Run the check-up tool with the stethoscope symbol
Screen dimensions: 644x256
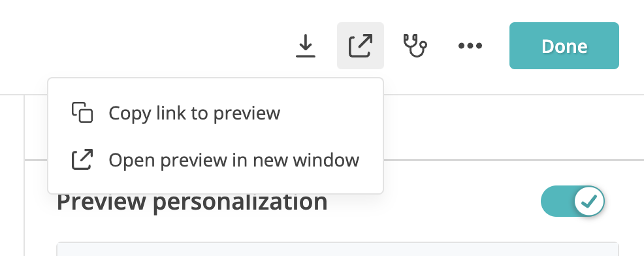415,46
